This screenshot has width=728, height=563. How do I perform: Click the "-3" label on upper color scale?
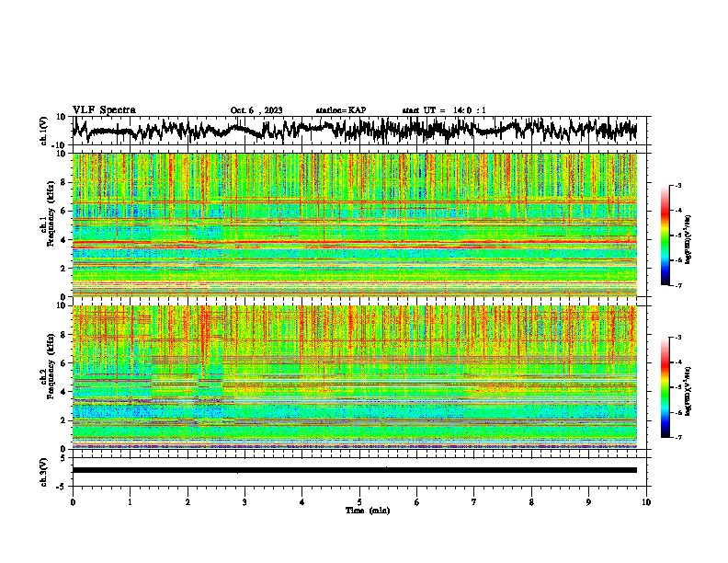tap(677, 185)
